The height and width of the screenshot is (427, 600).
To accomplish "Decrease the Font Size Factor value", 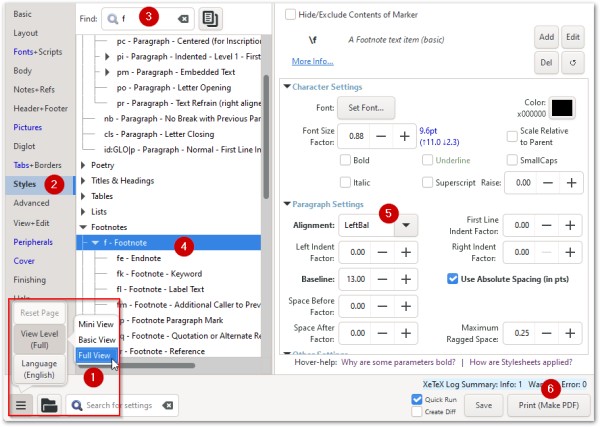I will tap(381, 136).
